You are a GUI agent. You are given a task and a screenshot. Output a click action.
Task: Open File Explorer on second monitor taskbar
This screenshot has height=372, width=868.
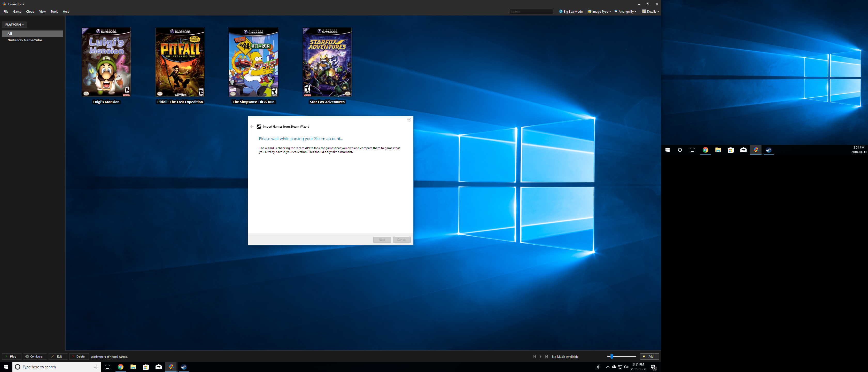click(x=718, y=150)
